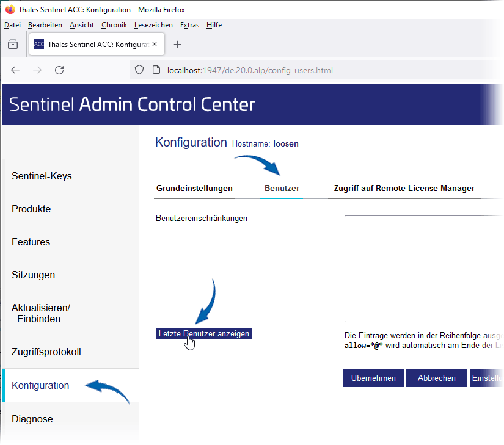Click inside the Benutzereinschränkungen text area
Image resolution: width=504 pixels, height=445 pixels.
click(x=423, y=269)
